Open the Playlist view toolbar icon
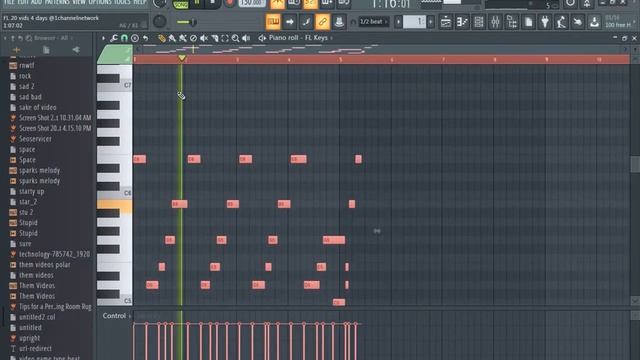 [x=446, y=22]
